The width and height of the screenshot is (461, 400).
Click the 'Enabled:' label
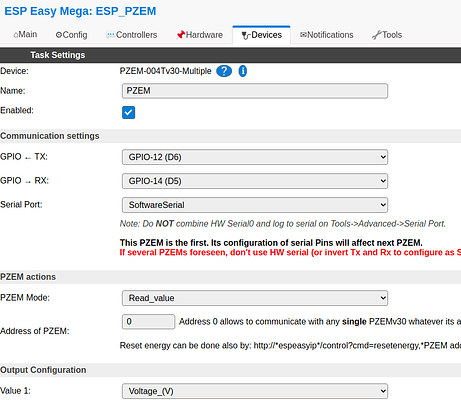click(17, 110)
